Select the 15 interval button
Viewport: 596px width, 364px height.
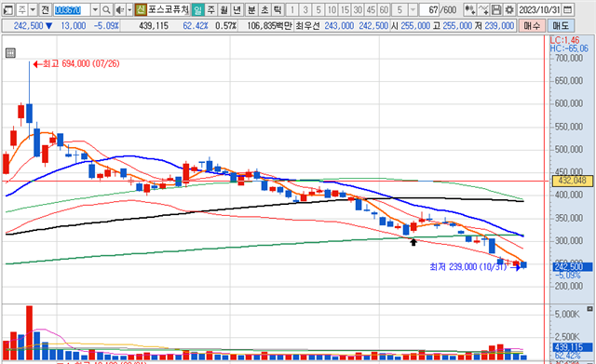click(345, 9)
